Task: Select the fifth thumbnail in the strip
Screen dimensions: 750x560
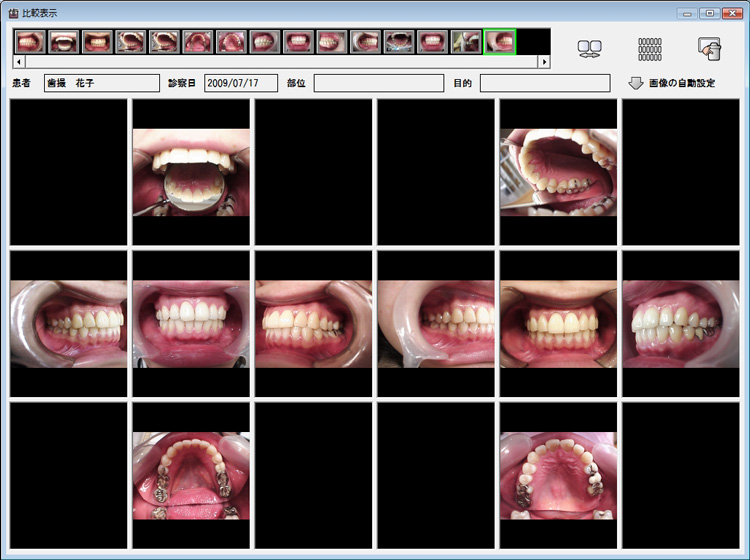Action: (x=164, y=42)
